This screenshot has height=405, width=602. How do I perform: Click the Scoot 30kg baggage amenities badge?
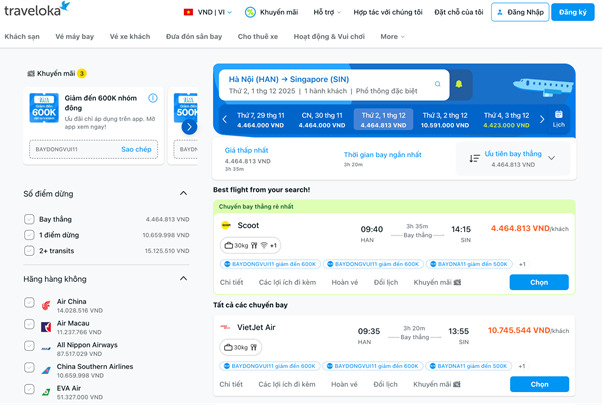coord(250,245)
